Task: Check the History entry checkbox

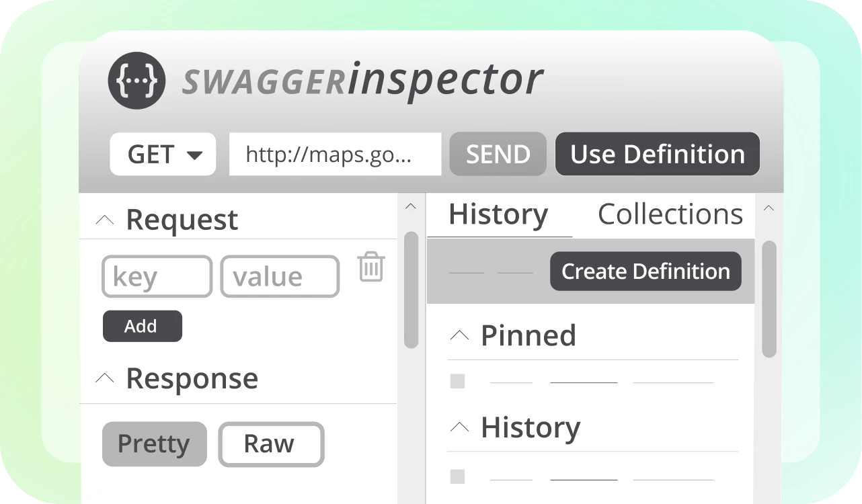Action: pyautogui.click(x=457, y=477)
